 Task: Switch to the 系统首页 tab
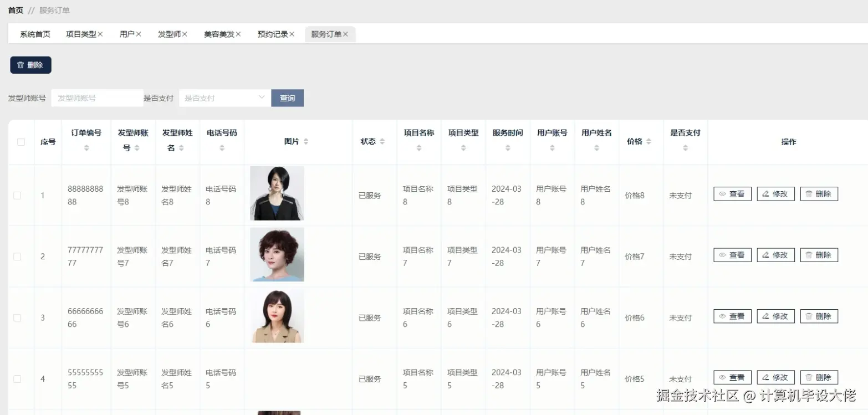pyautogui.click(x=34, y=33)
